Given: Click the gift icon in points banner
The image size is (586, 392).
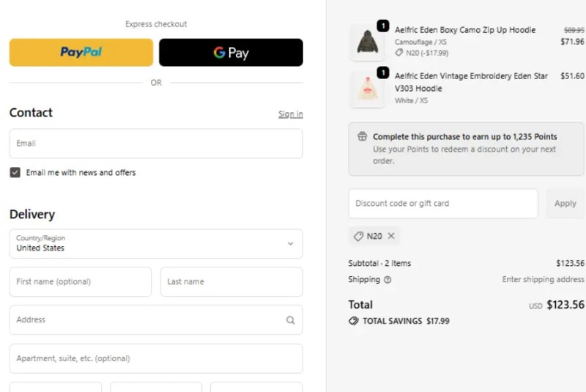Looking at the screenshot, I should pyautogui.click(x=362, y=136).
